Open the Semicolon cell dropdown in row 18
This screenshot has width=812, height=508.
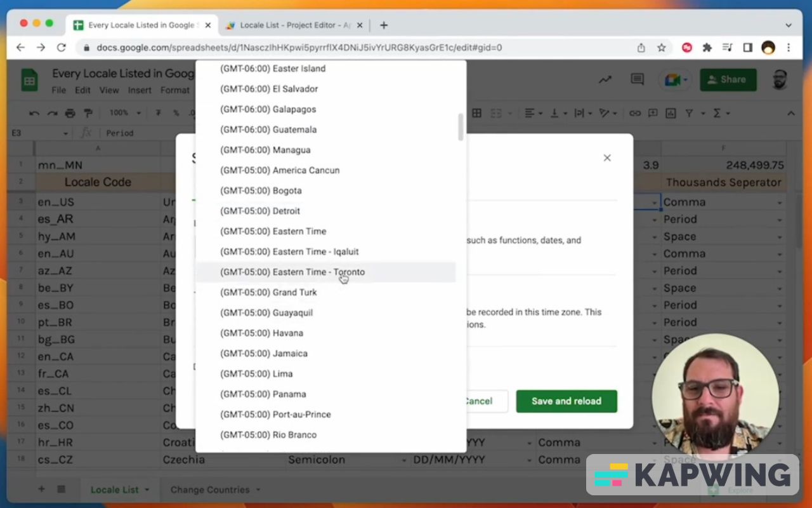(403, 460)
